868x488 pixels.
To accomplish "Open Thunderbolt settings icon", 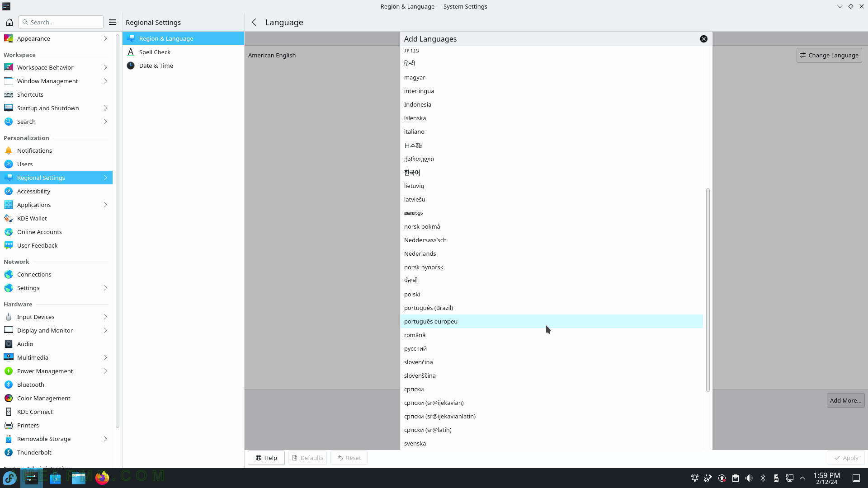I will [9, 452].
